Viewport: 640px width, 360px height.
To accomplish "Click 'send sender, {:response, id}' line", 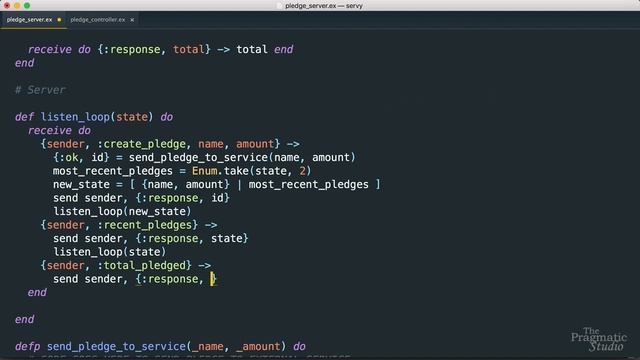I will (141, 198).
